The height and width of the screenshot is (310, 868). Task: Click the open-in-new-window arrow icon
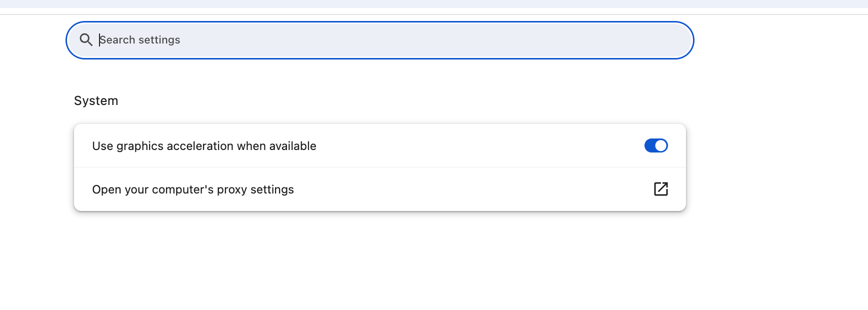point(661,189)
